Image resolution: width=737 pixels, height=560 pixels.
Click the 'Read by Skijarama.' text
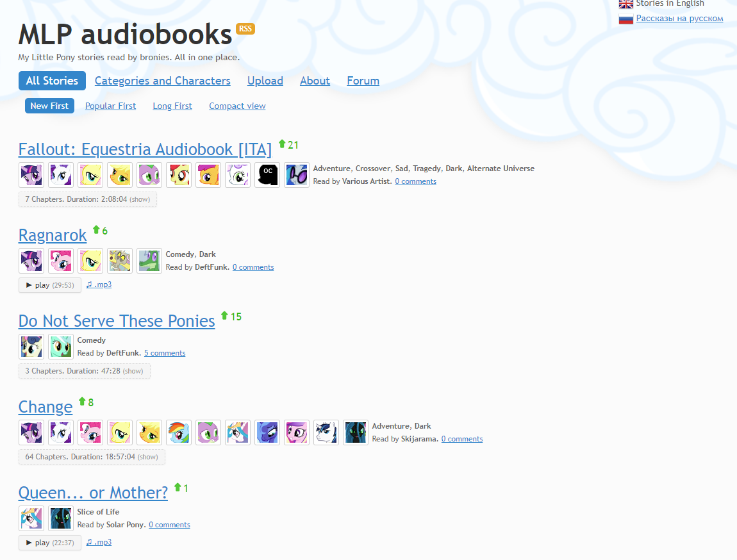coord(405,439)
